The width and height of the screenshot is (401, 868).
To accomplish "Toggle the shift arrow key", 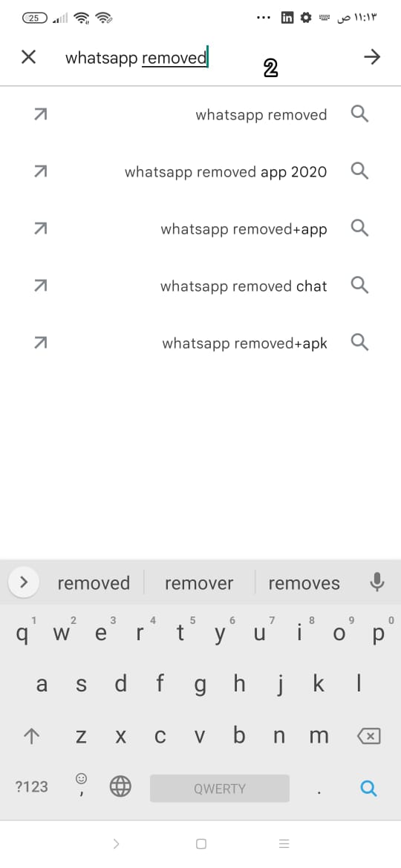I will point(32,736).
